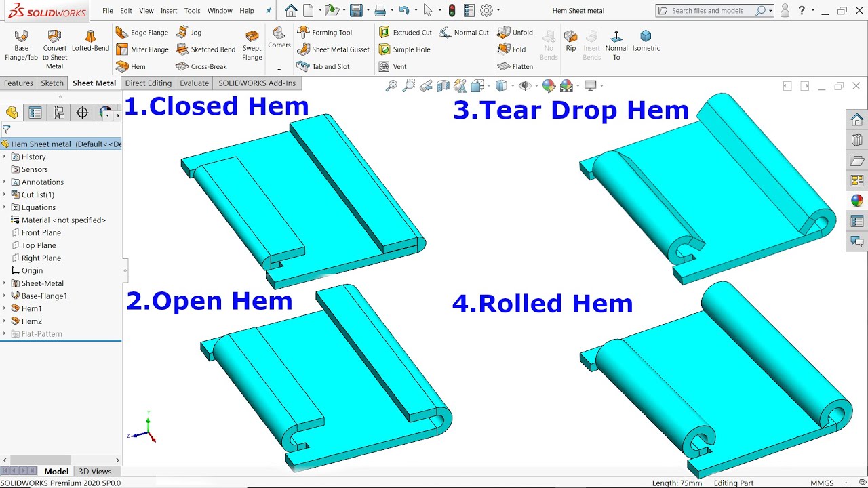Expand the Hem1 feature node

(x=5, y=308)
